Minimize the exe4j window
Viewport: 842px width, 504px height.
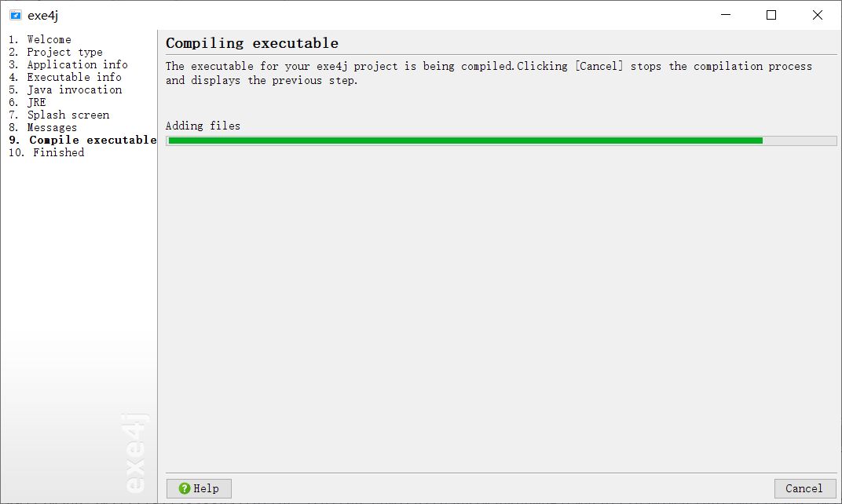726,15
